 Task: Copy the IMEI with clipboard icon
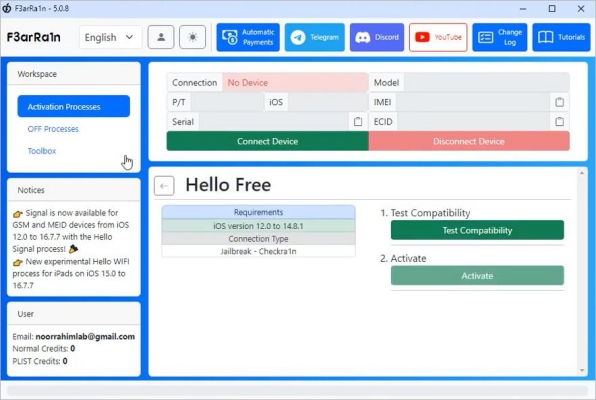[559, 102]
